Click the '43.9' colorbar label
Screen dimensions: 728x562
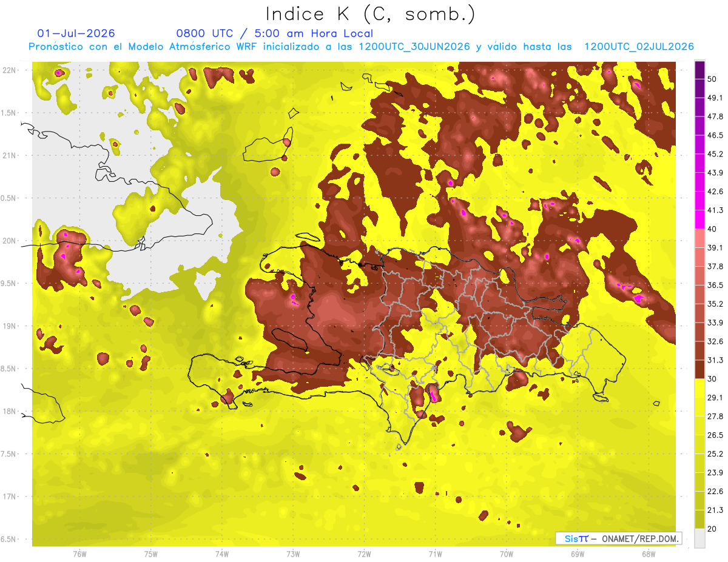[x=715, y=173]
